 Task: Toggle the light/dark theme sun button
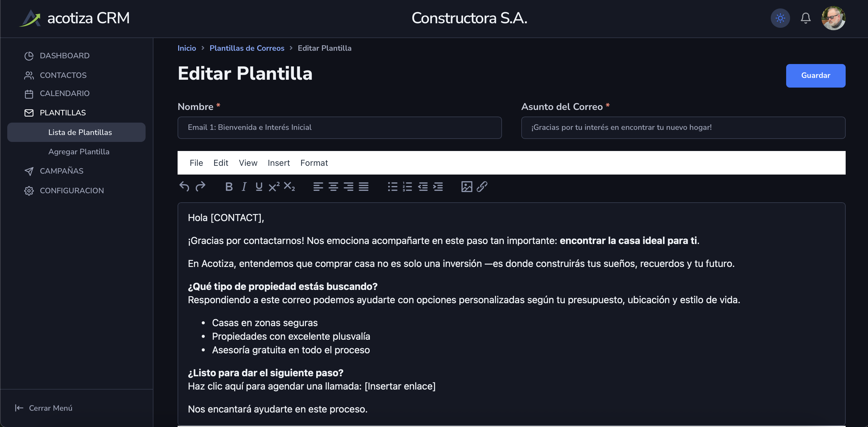click(x=780, y=18)
